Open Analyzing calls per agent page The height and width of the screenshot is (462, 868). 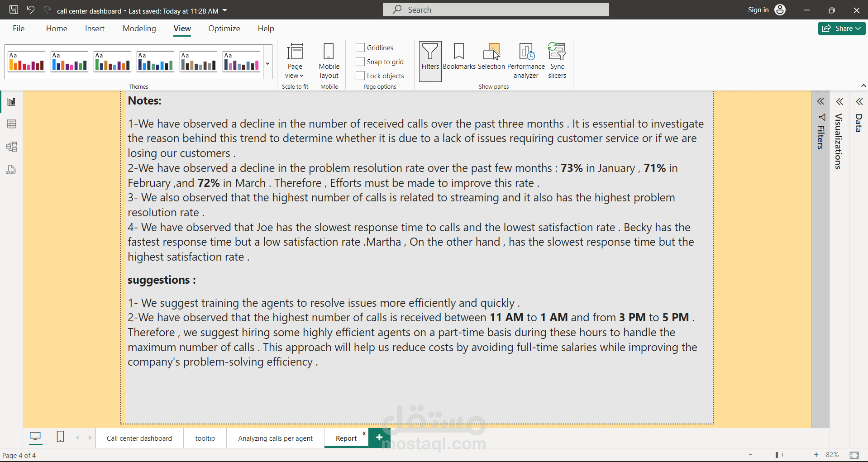pyautogui.click(x=275, y=438)
